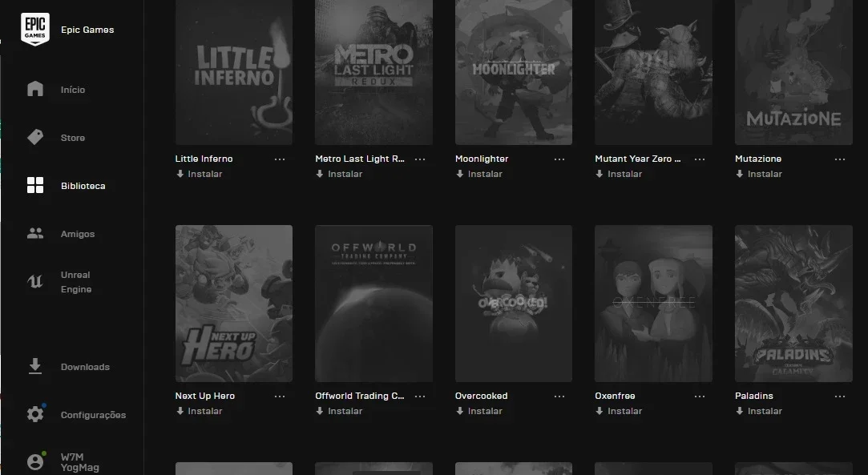
Task: Click the Paladins title text
Action: tap(754, 396)
